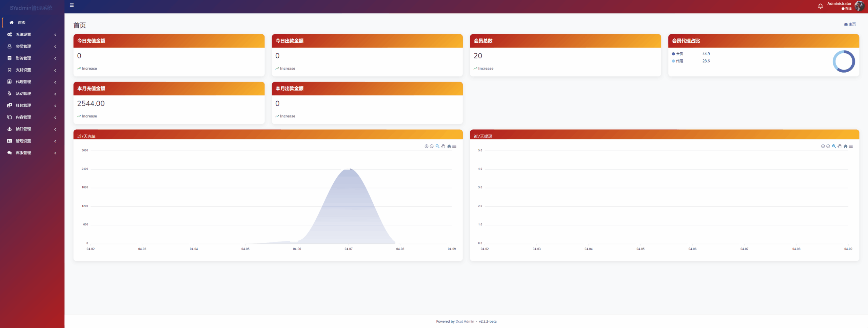Click the 04-07 peak on recharge chart
This screenshot has width=868, height=328.
pos(350,169)
